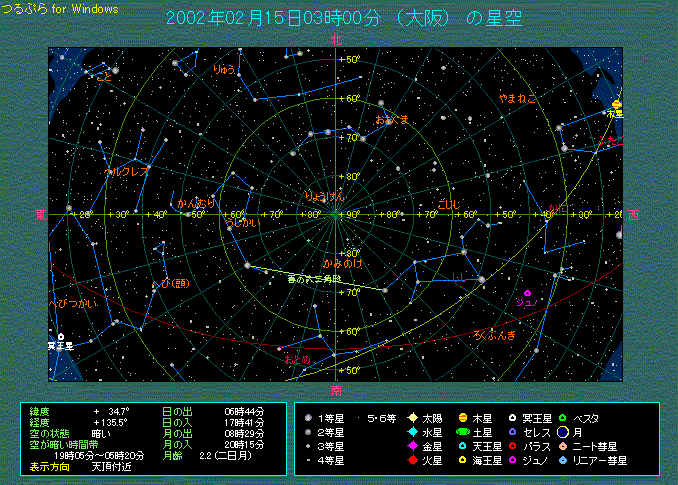Click the yellow Sun (太陽) icon in legend
Image resolution: width=678 pixels, height=485 pixels.
pos(412,418)
